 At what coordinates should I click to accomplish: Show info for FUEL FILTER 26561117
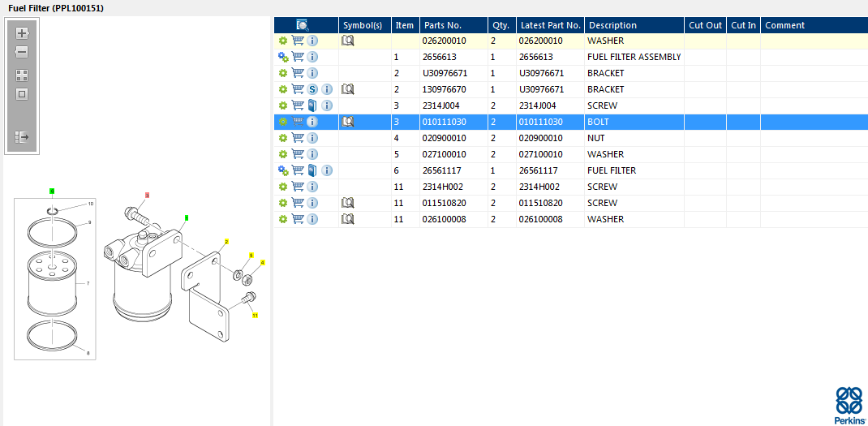[327, 170]
